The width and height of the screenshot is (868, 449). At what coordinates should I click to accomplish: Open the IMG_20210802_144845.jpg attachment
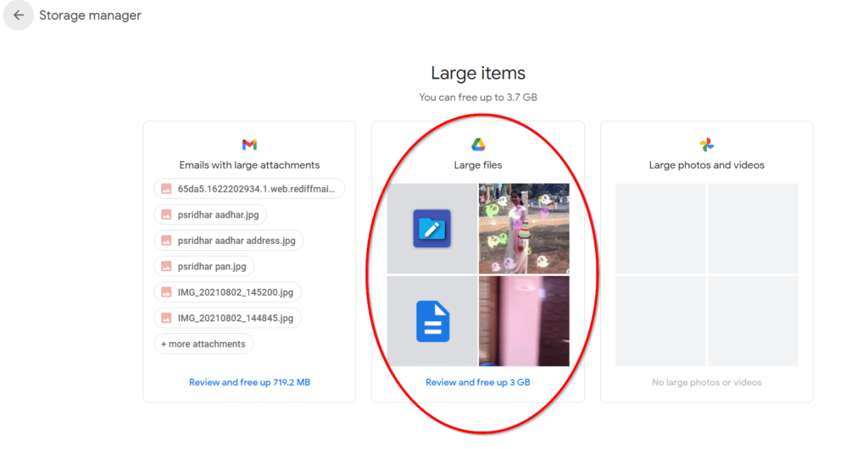coord(227,318)
